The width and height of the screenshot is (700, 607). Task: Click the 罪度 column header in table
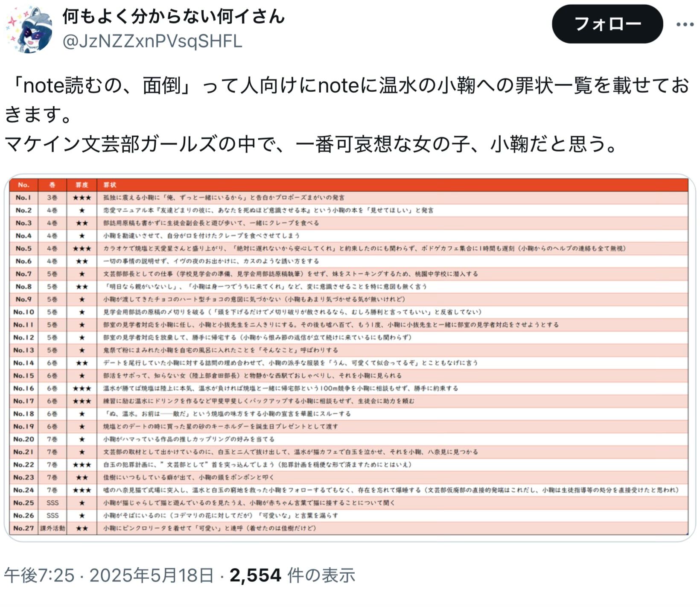click(82, 185)
